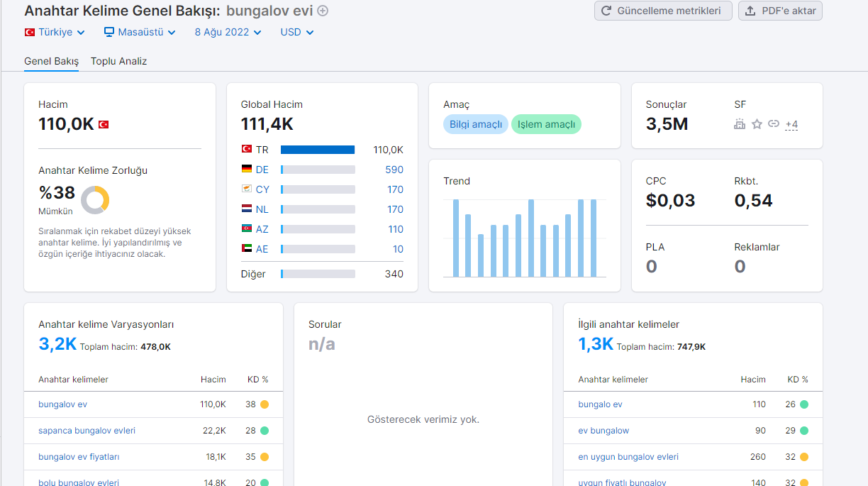Open the 8 Ağu 2022 date dropdown
Viewport: 868px width, 486px height.
coord(228,32)
